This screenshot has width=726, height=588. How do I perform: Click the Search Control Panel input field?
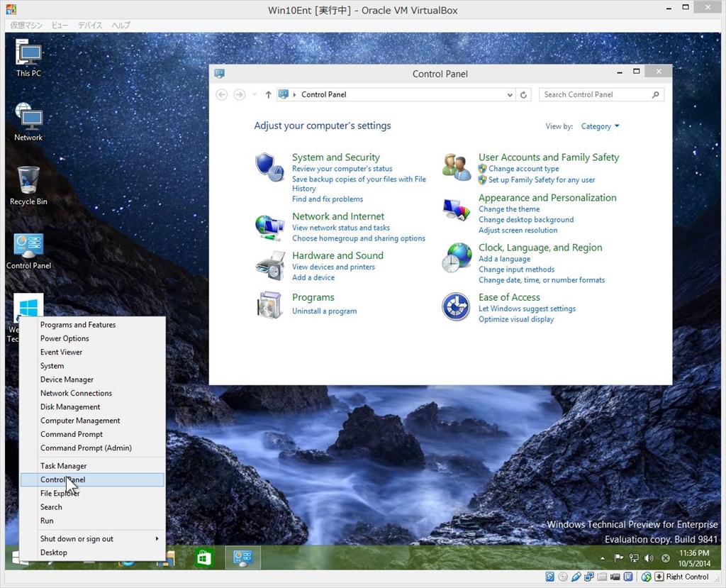pos(596,95)
